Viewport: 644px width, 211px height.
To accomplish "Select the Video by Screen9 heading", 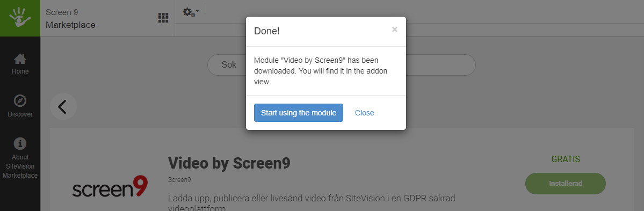I will pyautogui.click(x=229, y=163).
